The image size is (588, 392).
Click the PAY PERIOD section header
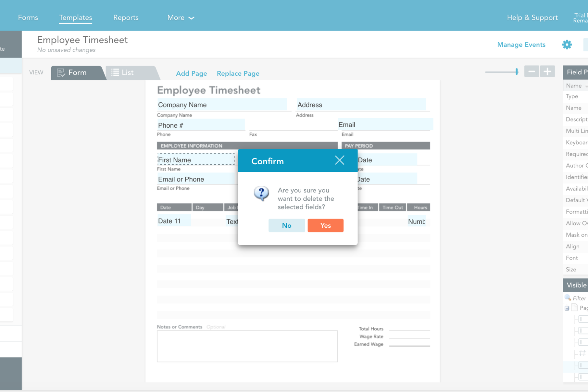pos(386,145)
